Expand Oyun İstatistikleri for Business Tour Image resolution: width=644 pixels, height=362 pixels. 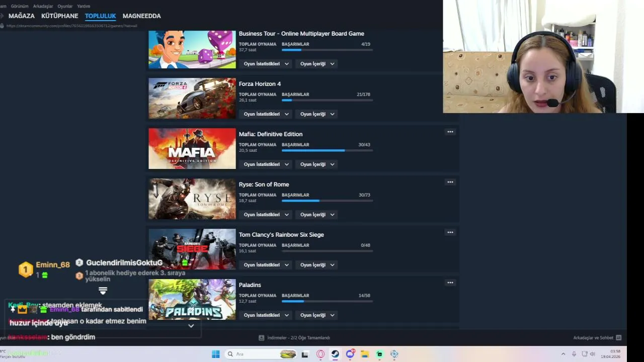(266, 64)
